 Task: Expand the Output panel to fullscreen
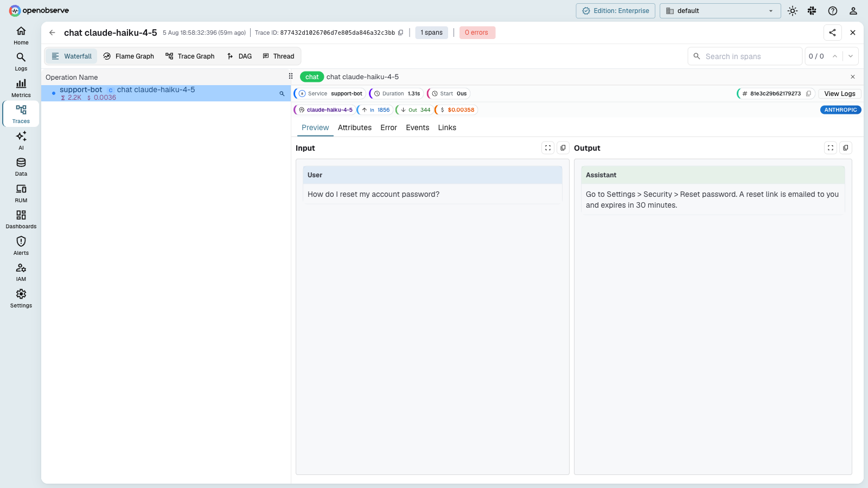(831, 147)
